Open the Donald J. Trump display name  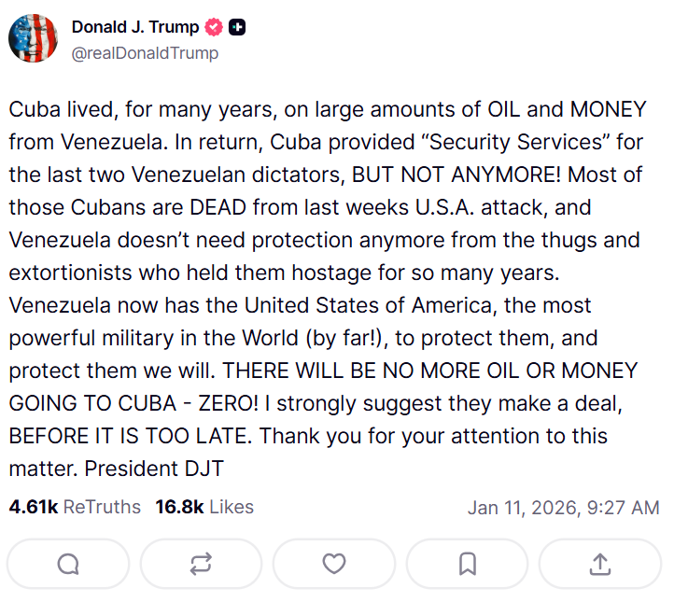[x=134, y=28]
